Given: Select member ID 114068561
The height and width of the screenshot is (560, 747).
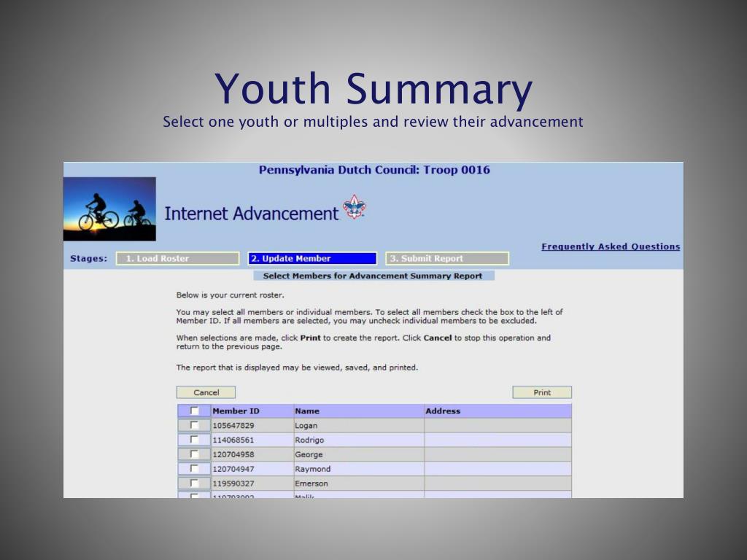Looking at the screenshot, I should tap(233, 440).
